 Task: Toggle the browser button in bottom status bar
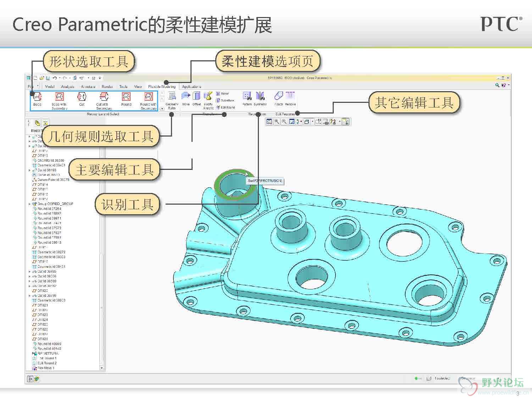click(x=37, y=379)
